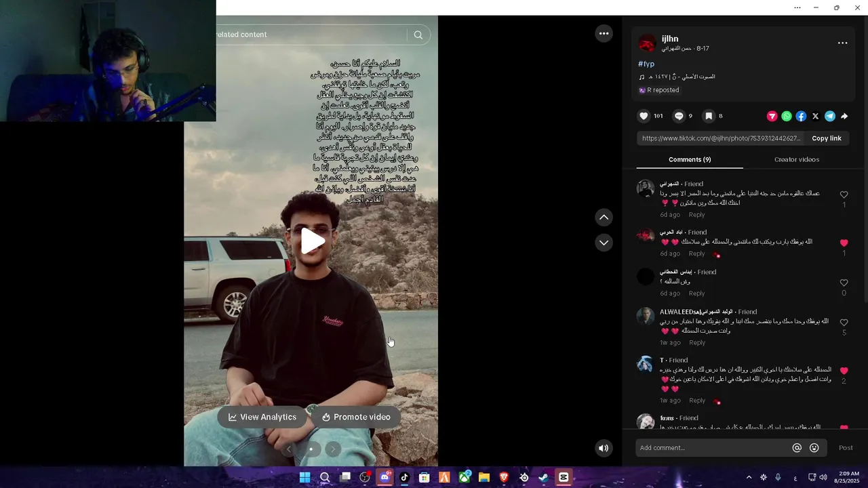Image resolution: width=868 pixels, height=488 pixels.
Task: Click the Copy link button
Action: pyautogui.click(x=827, y=138)
